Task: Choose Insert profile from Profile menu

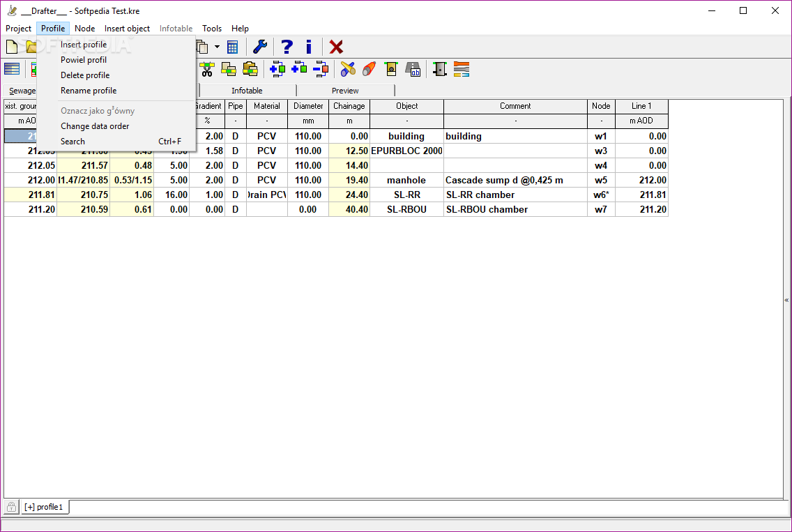Action: [116, 45]
